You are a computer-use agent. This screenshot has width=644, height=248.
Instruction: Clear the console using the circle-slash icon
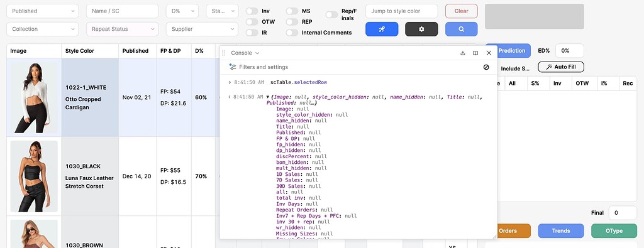point(486,67)
